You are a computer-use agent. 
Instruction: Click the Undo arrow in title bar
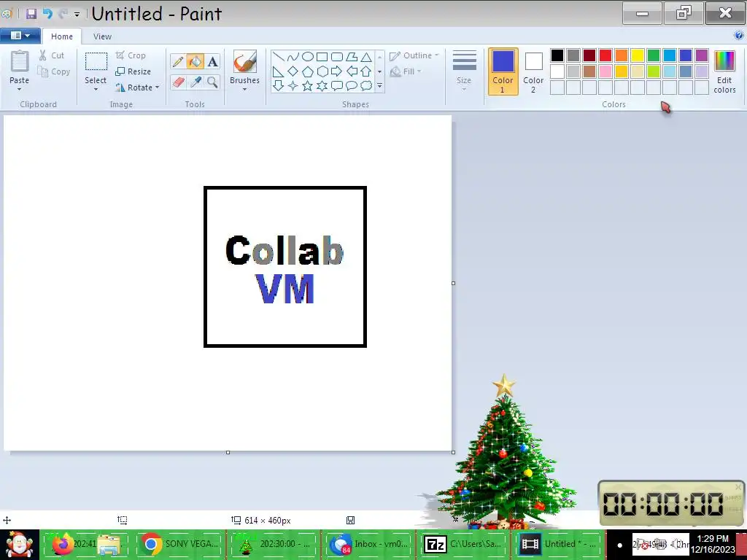[47, 14]
